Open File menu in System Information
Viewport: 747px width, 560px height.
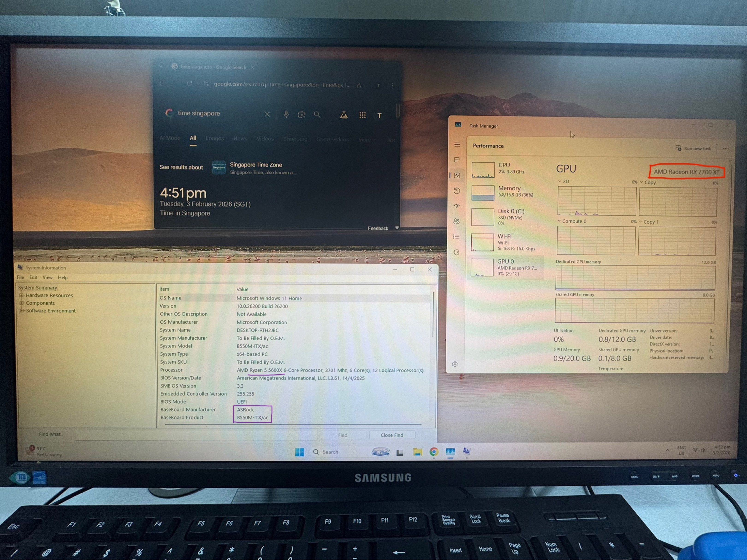[x=21, y=277]
